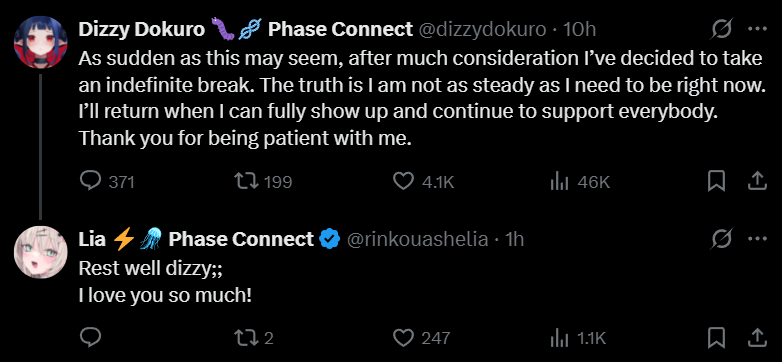
Task: Visit the @rinkouashelia handle link
Action: pos(417,239)
